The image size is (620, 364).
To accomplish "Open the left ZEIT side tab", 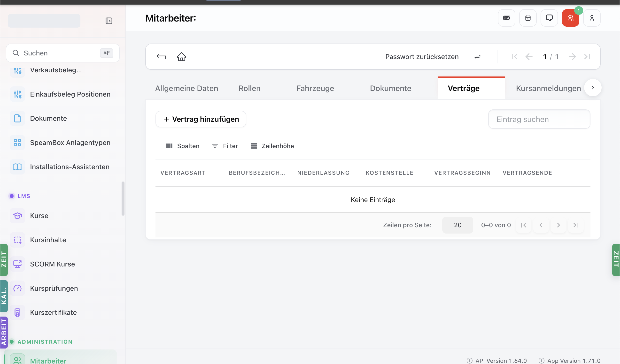I will [x=4, y=260].
